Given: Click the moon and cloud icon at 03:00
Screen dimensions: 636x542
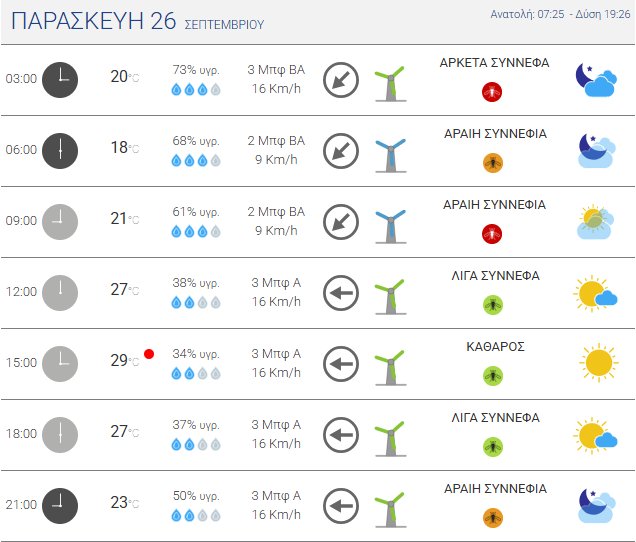Looking at the screenshot, I should click(596, 80).
